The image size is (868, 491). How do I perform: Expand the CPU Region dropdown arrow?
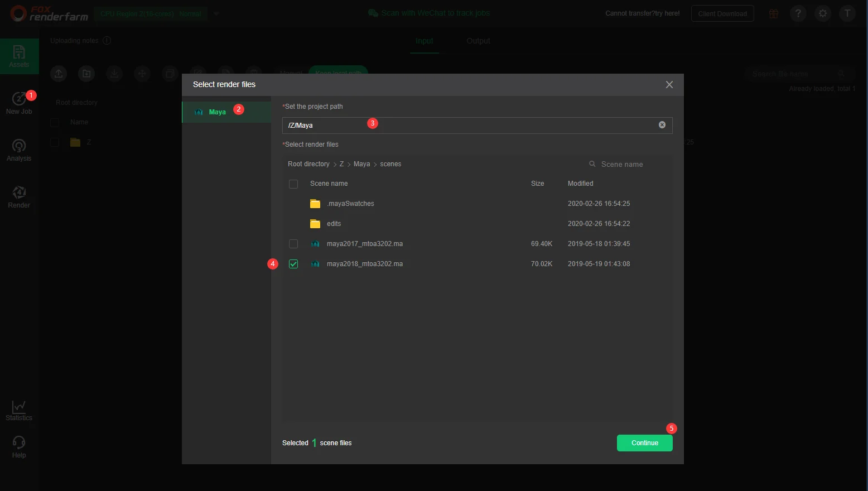click(216, 14)
